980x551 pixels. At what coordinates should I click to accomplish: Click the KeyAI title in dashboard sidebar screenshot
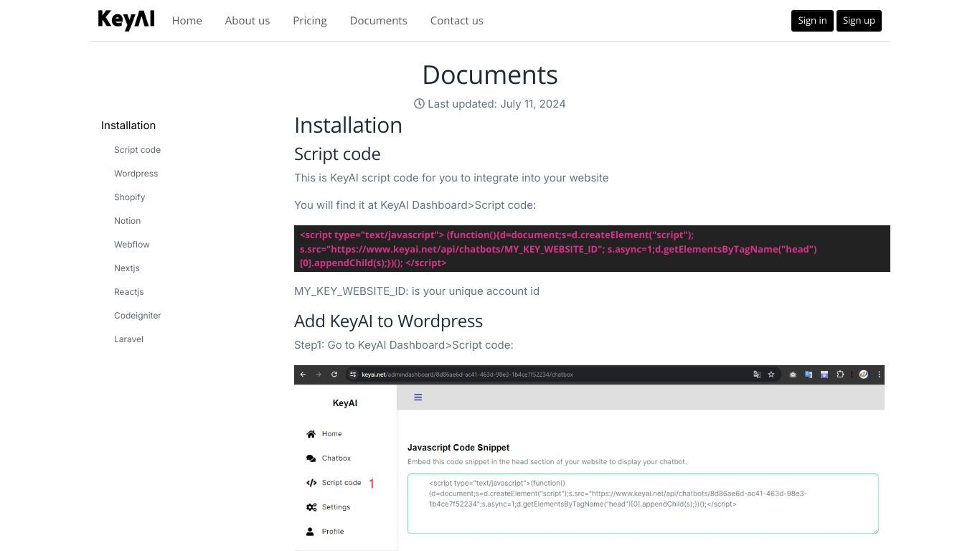click(345, 403)
